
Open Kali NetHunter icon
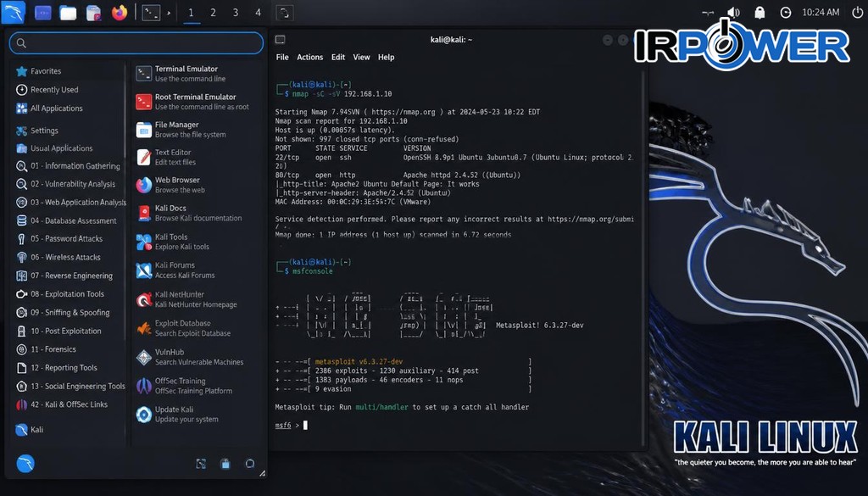click(x=144, y=299)
